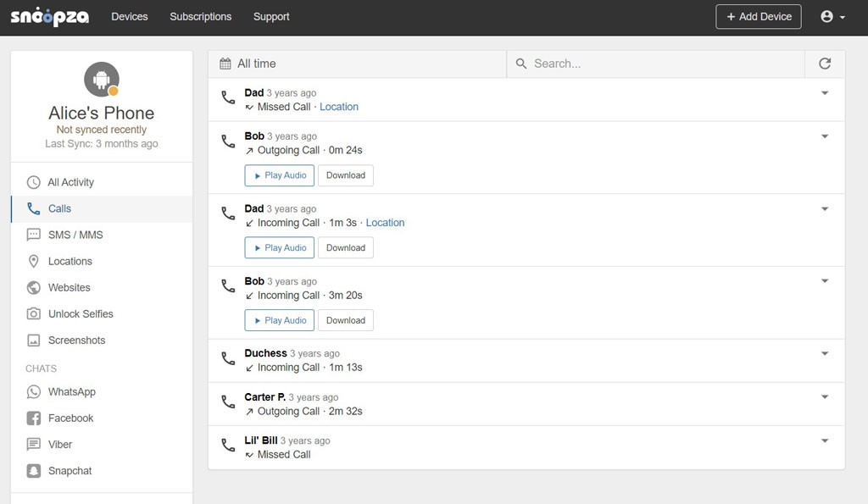The height and width of the screenshot is (504, 868).
Task: Download Bob's incoming call recording
Action: 345,320
